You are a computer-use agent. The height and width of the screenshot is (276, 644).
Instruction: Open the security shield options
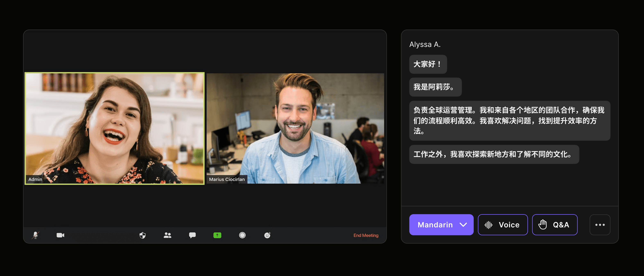[142, 235]
